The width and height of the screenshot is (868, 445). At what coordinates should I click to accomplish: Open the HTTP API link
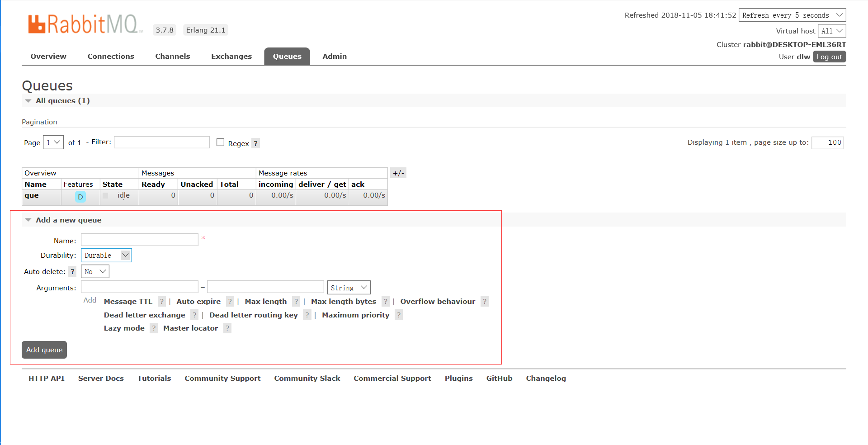(x=47, y=379)
